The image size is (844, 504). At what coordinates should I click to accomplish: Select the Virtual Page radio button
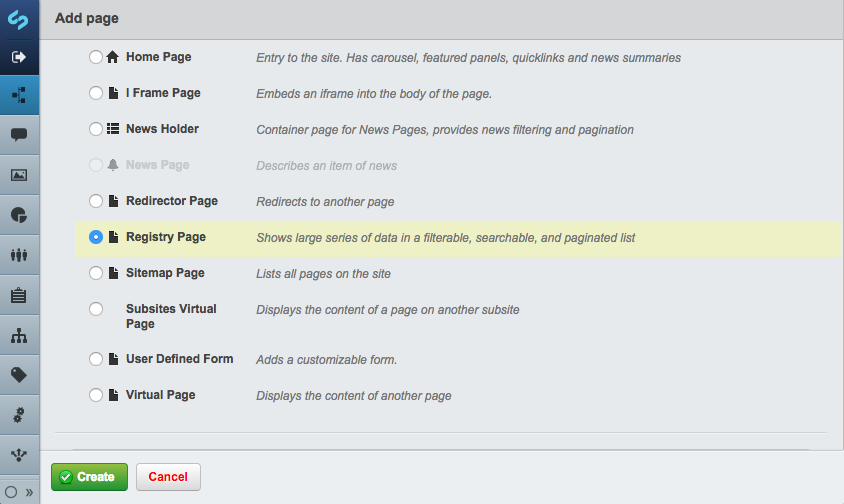click(96, 395)
